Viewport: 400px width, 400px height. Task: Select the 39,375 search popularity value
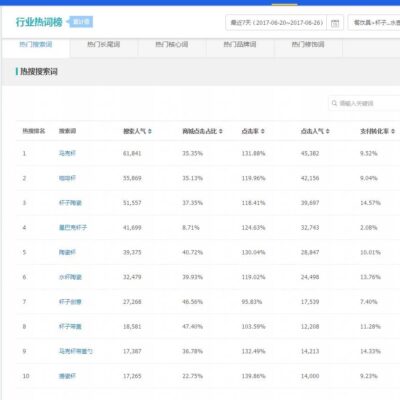point(132,252)
